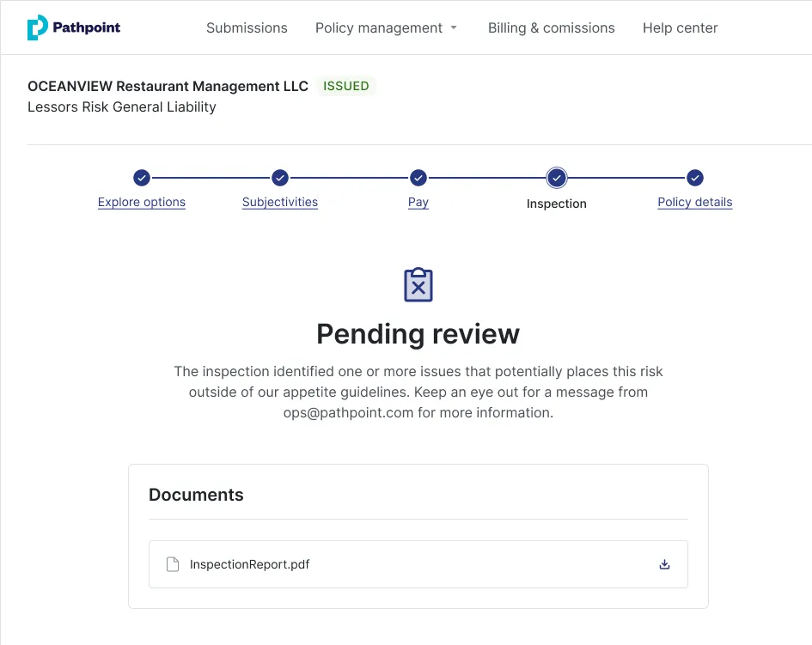
Task: Click the file icon beside InspectionReport.pdf
Action: pos(173,564)
